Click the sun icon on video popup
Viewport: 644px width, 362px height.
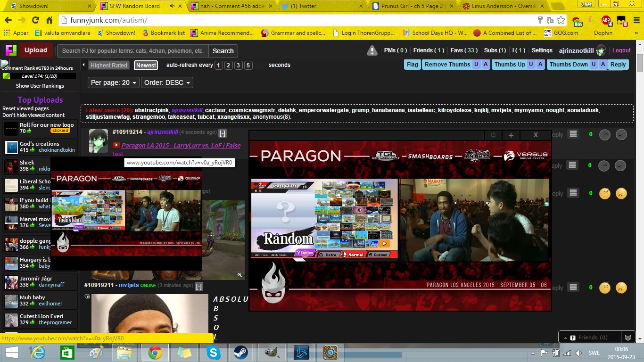493,135
